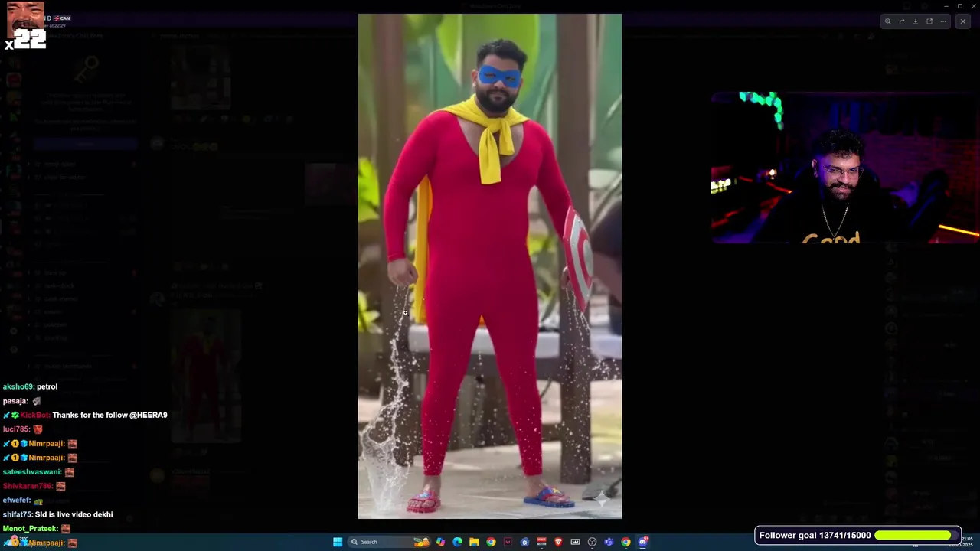
Task: Open the Brave browser taskbar icon
Action: (x=558, y=542)
